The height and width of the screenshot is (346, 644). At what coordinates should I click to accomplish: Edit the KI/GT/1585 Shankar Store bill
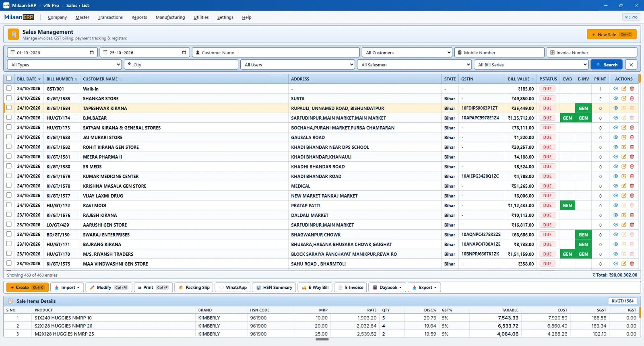coord(623,99)
